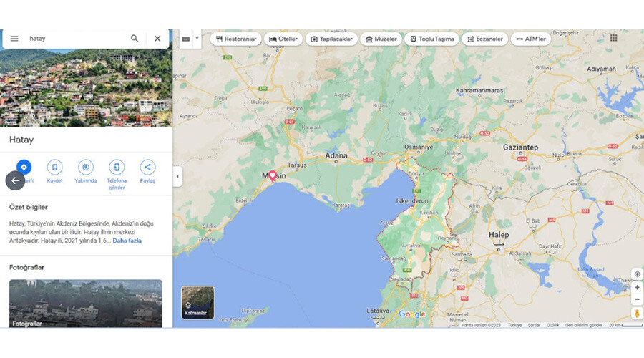Click Geri bildirim gönder footer link
The height and width of the screenshot is (358, 644).
click(584, 325)
